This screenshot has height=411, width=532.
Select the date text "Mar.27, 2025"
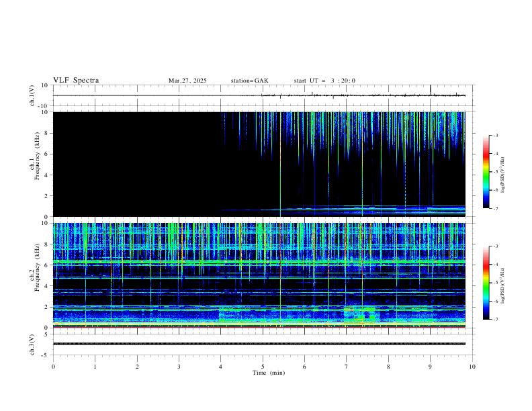point(187,81)
